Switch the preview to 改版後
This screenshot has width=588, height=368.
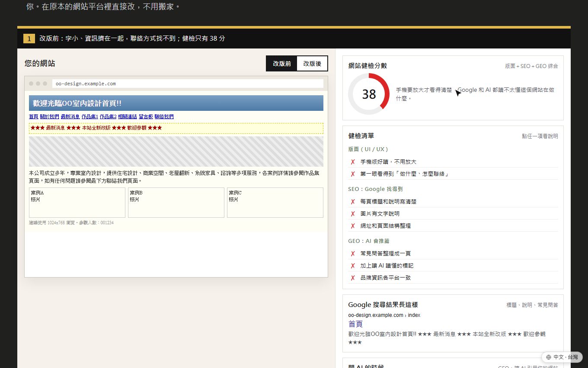(x=312, y=64)
